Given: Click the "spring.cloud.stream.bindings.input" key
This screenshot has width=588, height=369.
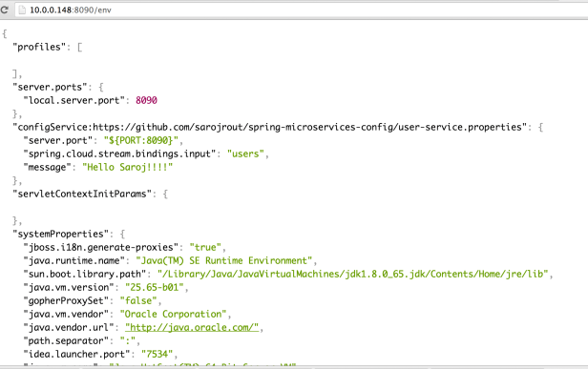Looking at the screenshot, I should [x=119, y=154].
